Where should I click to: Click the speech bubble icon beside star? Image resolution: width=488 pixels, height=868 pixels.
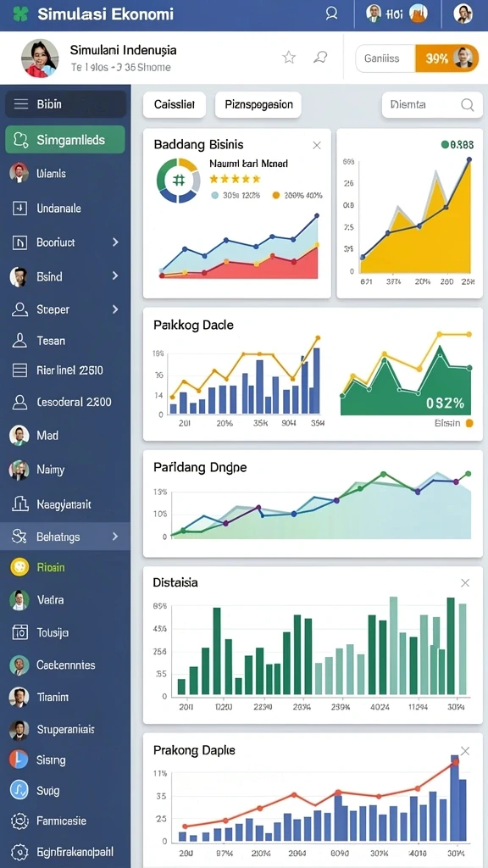click(319, 57)
